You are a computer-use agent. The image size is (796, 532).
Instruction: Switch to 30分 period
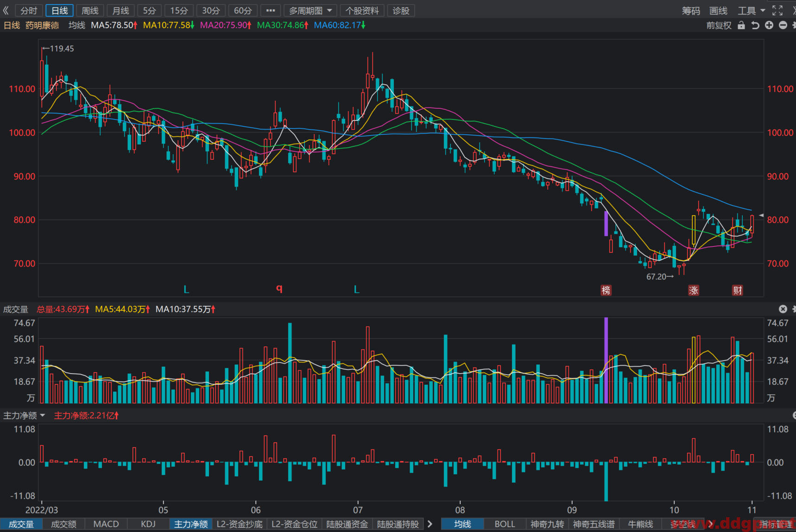(211, 10)
